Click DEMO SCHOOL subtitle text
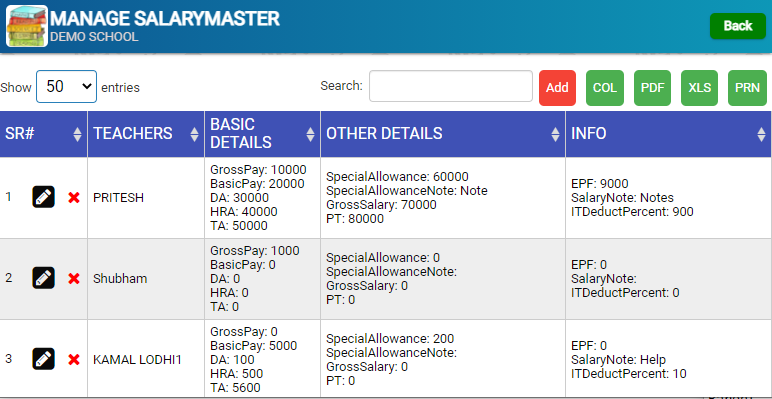Image resolution: width=772 pixels, height=399 pixels. coord(94,37)
